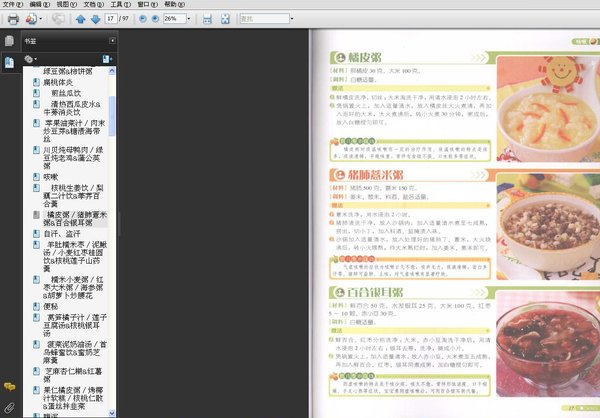The height and width of the screenshot is (418, 600).
Task: Click the collaborate/share documents icon
Action: [x=31, y=19]
